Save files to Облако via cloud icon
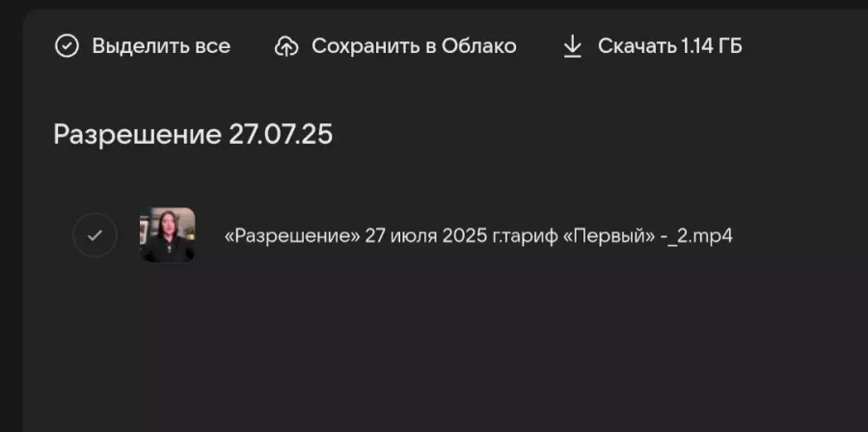This screenshot has width=868, height=432. (286, 46)
